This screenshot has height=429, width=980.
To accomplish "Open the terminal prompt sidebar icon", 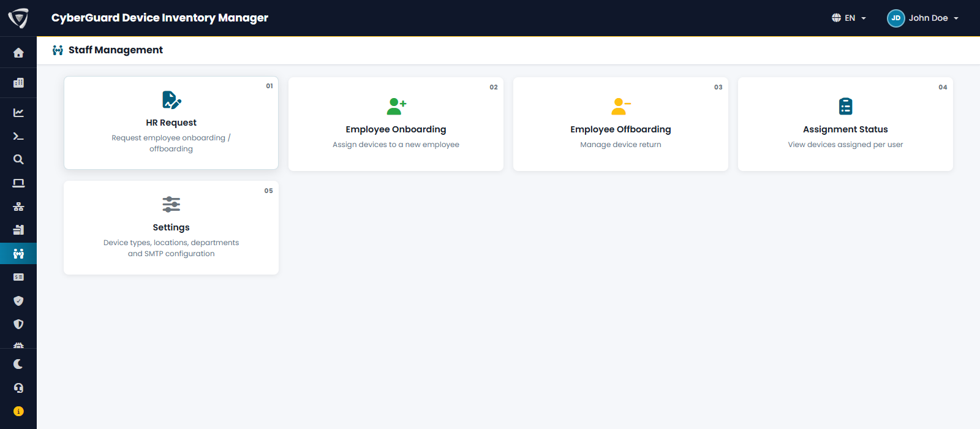I will (x=18, y=136).
